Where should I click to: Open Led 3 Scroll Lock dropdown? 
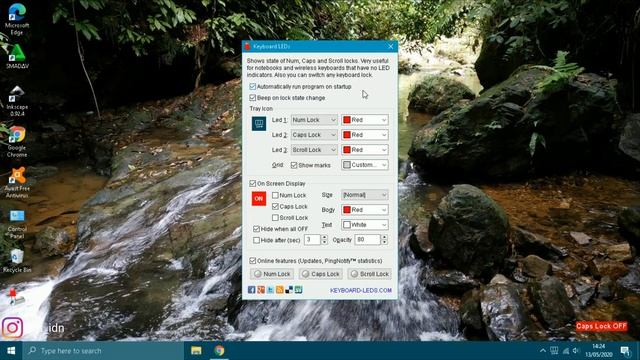tap(314, 150)
